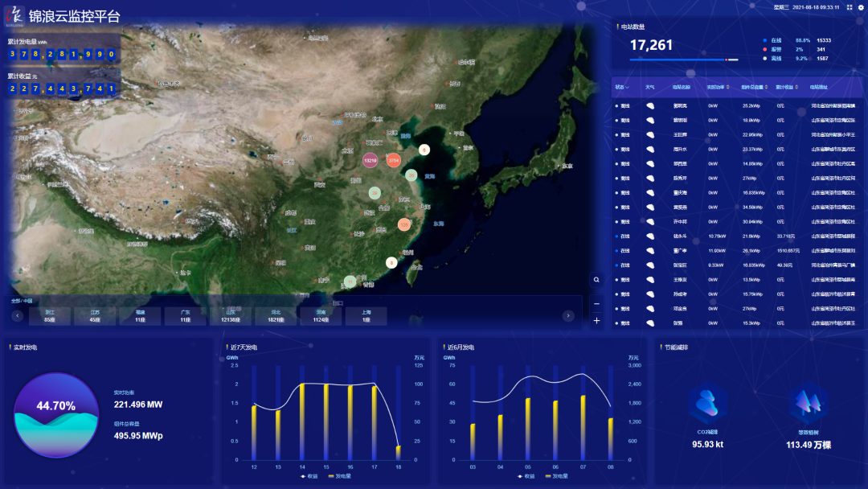Click month 07 bar in 近6月发电
868x489 pixels.
tap(583, 428)
